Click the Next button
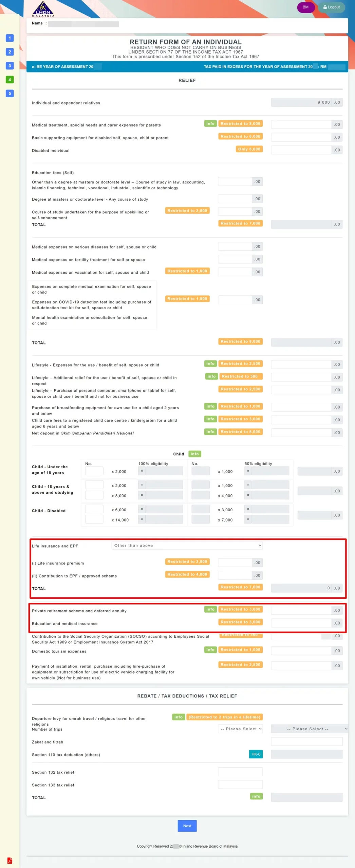 (187, 826)
